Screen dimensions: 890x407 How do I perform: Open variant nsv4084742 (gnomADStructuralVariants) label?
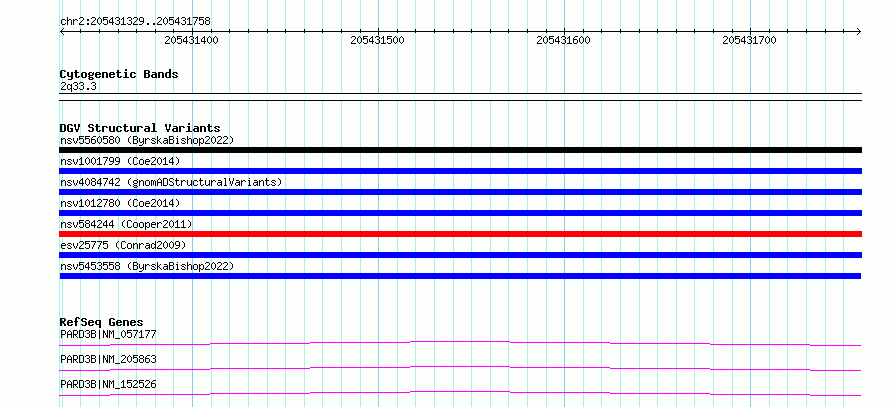171,182
